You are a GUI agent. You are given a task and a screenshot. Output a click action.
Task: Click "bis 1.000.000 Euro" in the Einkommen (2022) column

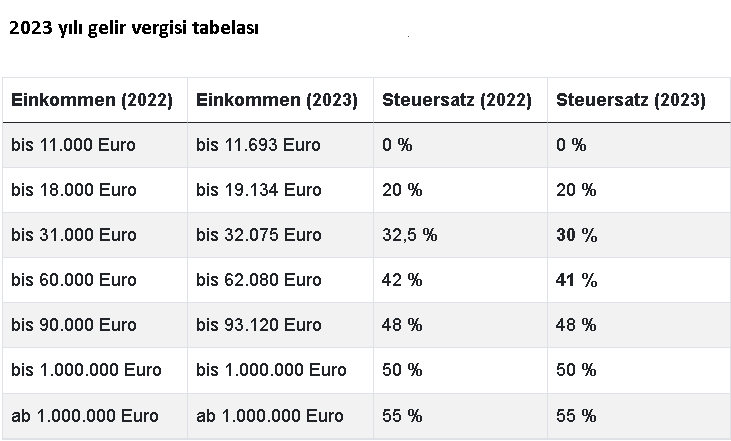pos(86,370)
